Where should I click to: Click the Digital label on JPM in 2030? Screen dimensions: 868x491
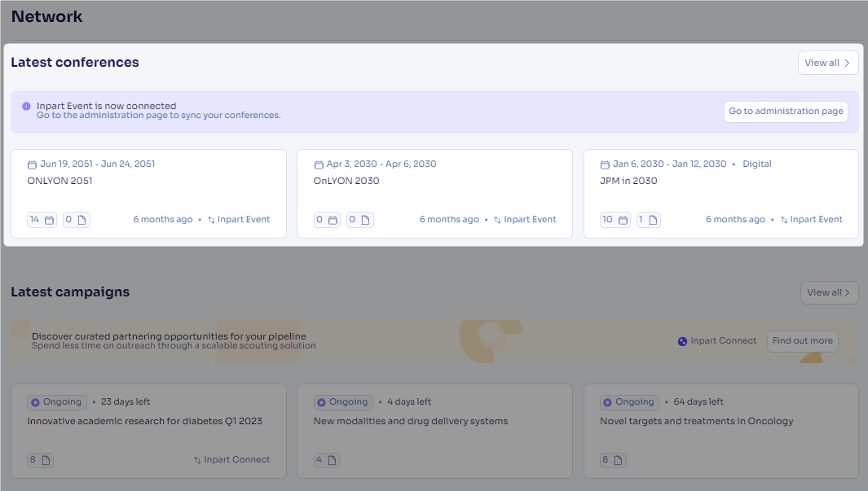click(x=756, y=164)
